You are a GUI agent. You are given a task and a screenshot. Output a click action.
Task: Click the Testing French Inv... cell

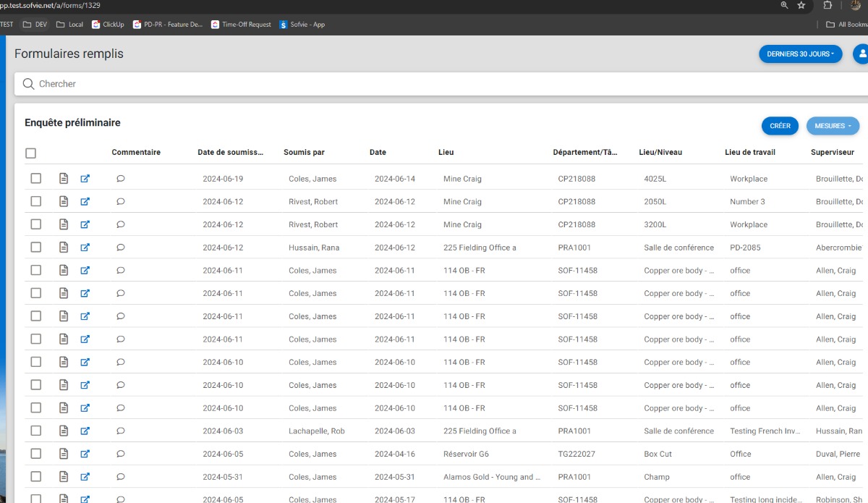click(765, 431)
